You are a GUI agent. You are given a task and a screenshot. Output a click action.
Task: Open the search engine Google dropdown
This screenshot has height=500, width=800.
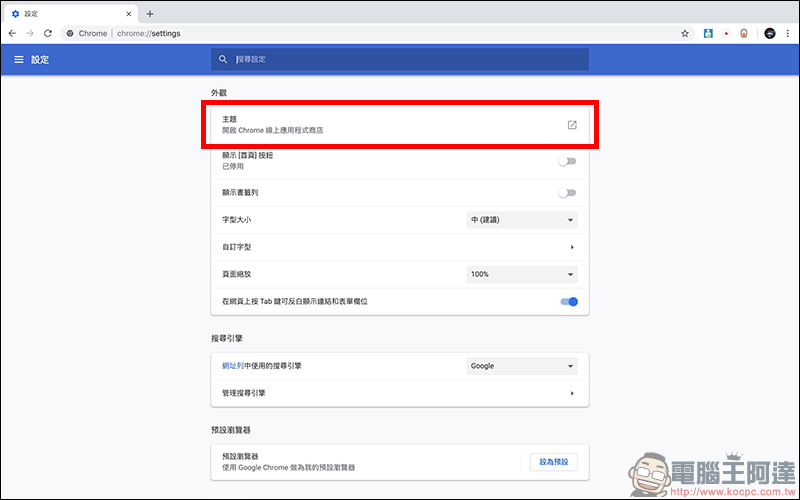pyautogui.click(x=522, y=366)
